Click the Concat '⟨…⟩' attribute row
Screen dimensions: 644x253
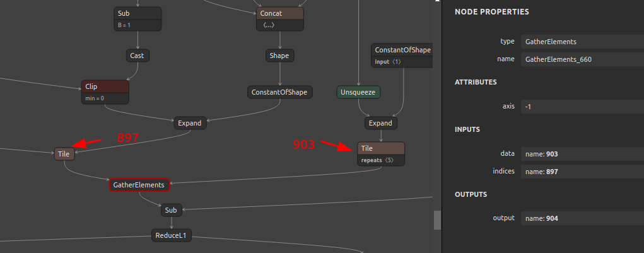280,25
